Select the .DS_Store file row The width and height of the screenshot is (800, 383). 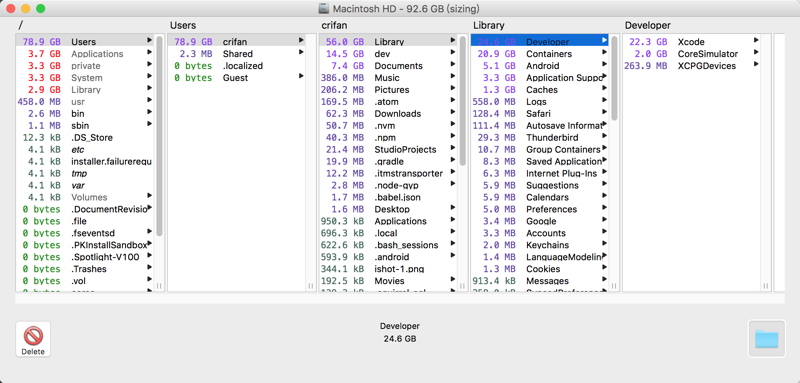point(85,137)
